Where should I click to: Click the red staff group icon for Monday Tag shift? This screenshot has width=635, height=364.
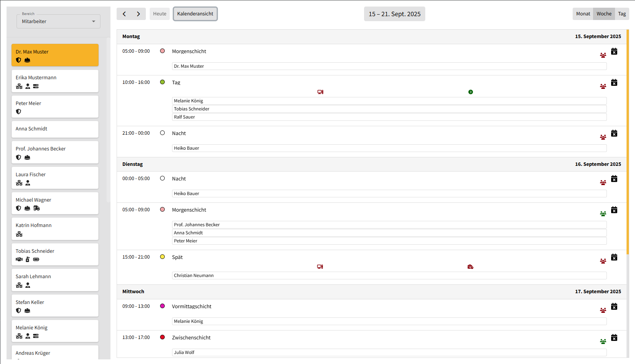603,87
